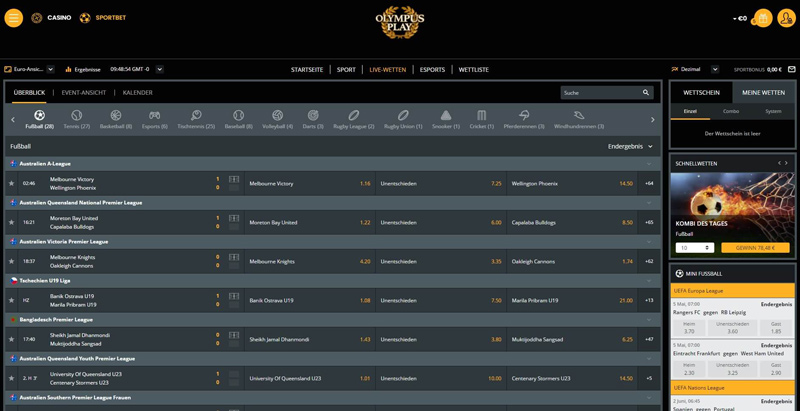Screen dimensions: 800x411
Task: Click the Olympus Play logo
Action: point(400,22)
